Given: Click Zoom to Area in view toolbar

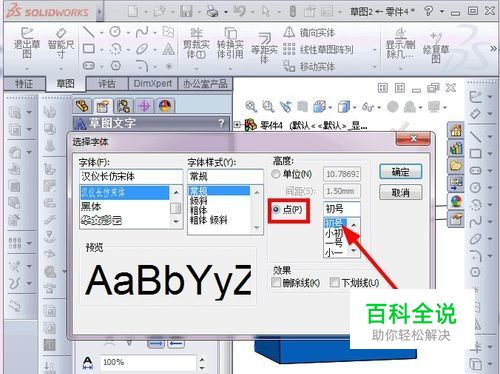Looking at the screenshot, I should point(268,107).
